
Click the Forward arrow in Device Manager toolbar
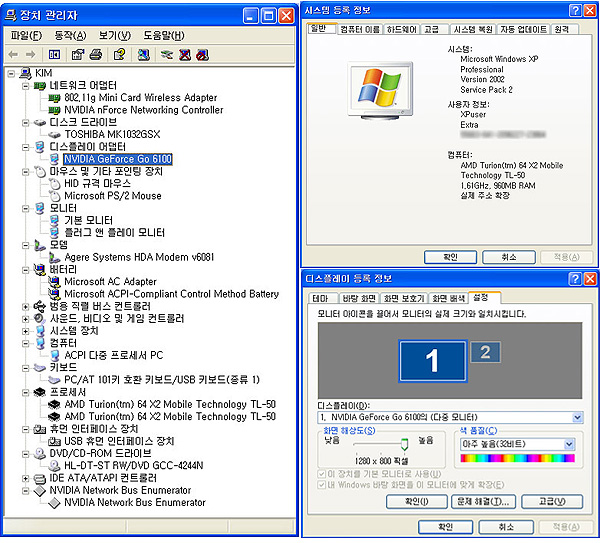(x=31, y=55)
